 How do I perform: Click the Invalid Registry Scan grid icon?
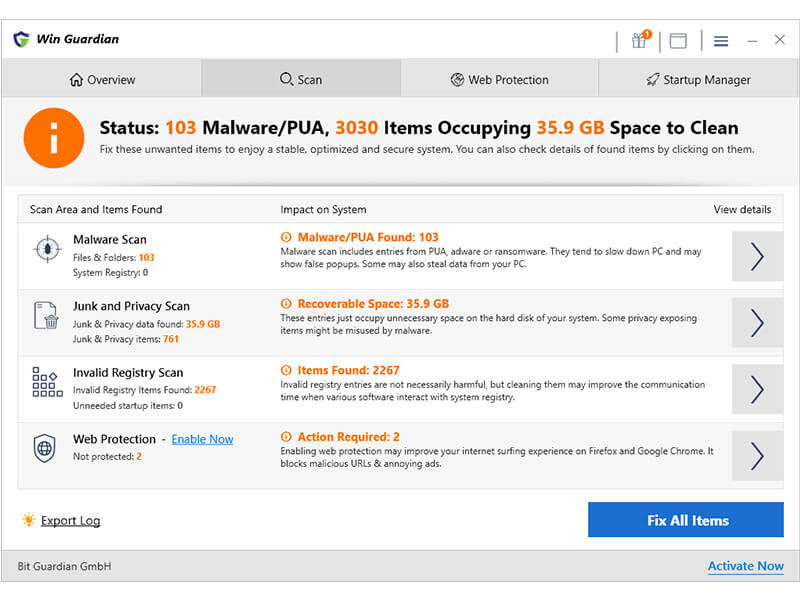(46, 382)
